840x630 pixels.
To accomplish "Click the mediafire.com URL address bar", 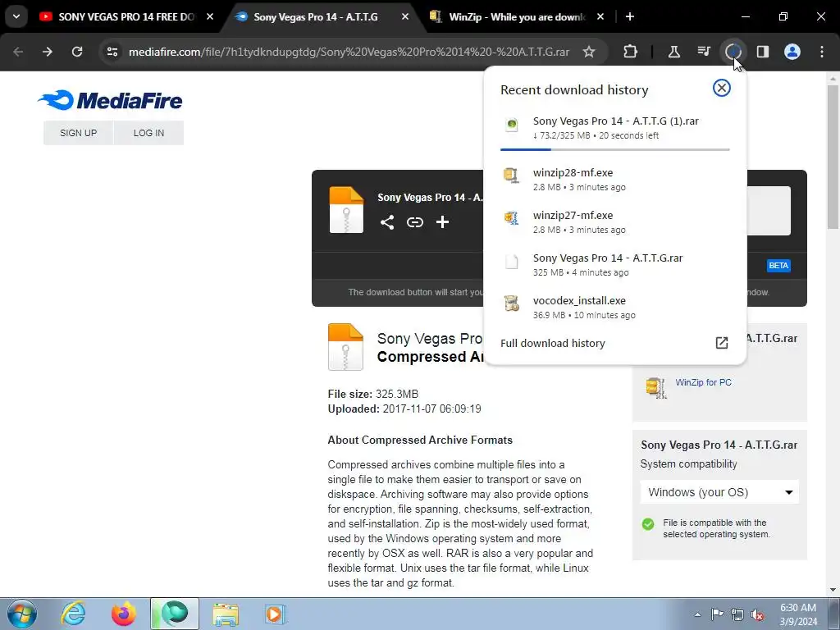I will click(349, 52).
